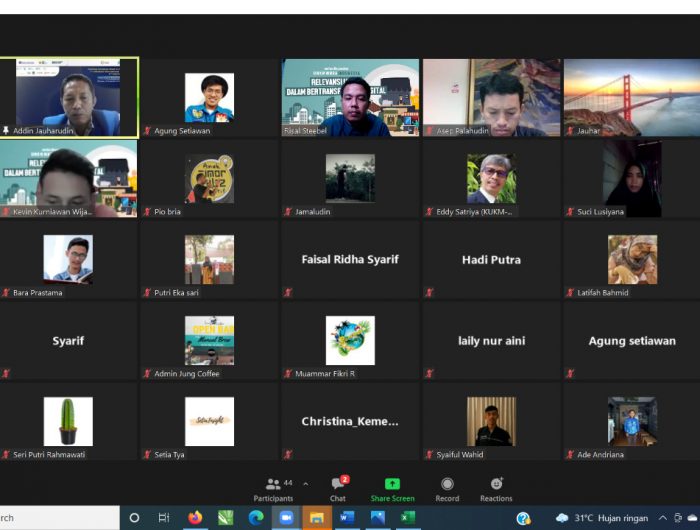This screenshot has width=700, height=530.
Task: Open File Explorer in the taskbar
Action: [316, 517]
